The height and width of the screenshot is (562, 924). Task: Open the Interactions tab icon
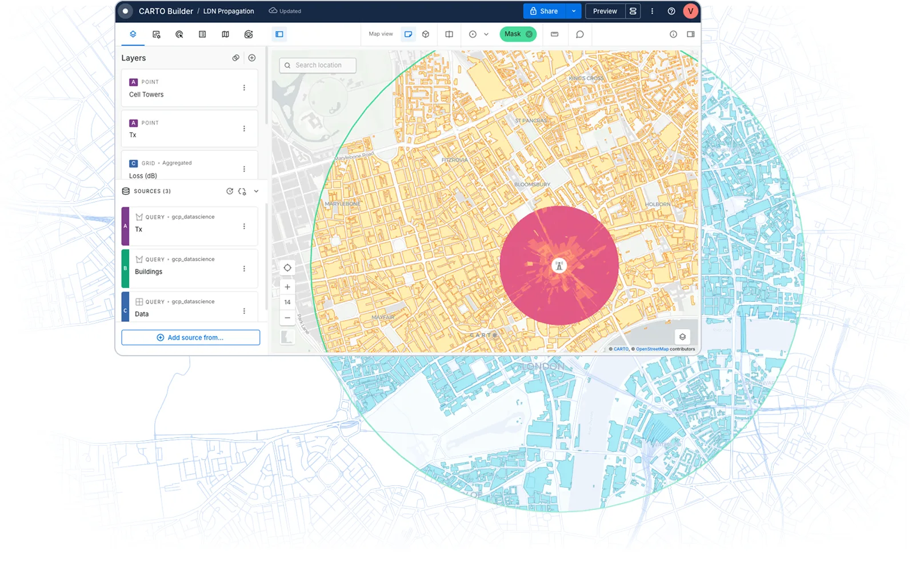(x=179, y=34)
